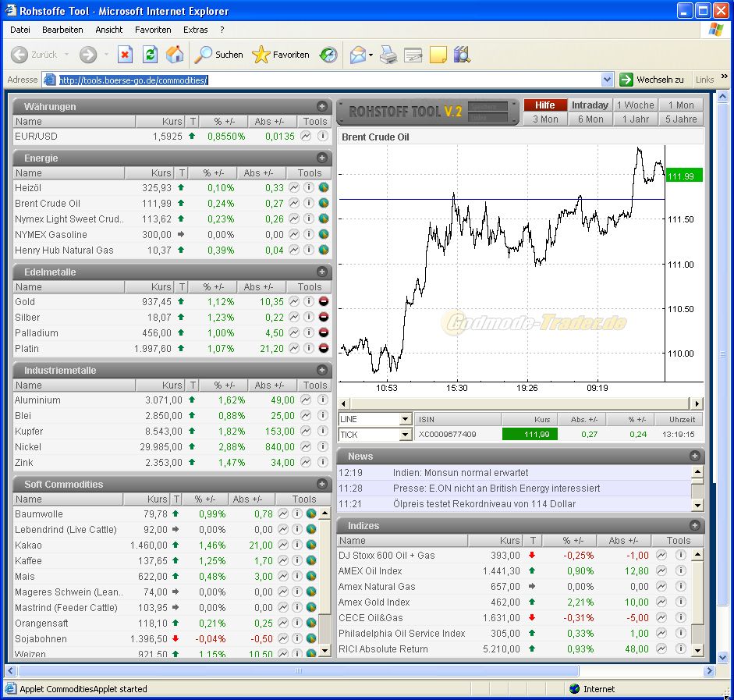Screen dimensions: 734x700
Task: Open the TICK interval dropdown
Action: [x=406, y=435]
